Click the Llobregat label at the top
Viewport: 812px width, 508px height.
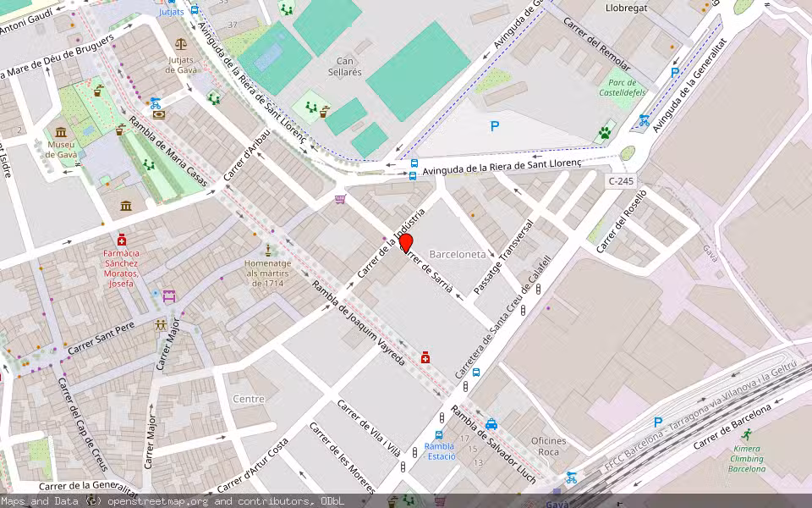(x=627, y=8)
